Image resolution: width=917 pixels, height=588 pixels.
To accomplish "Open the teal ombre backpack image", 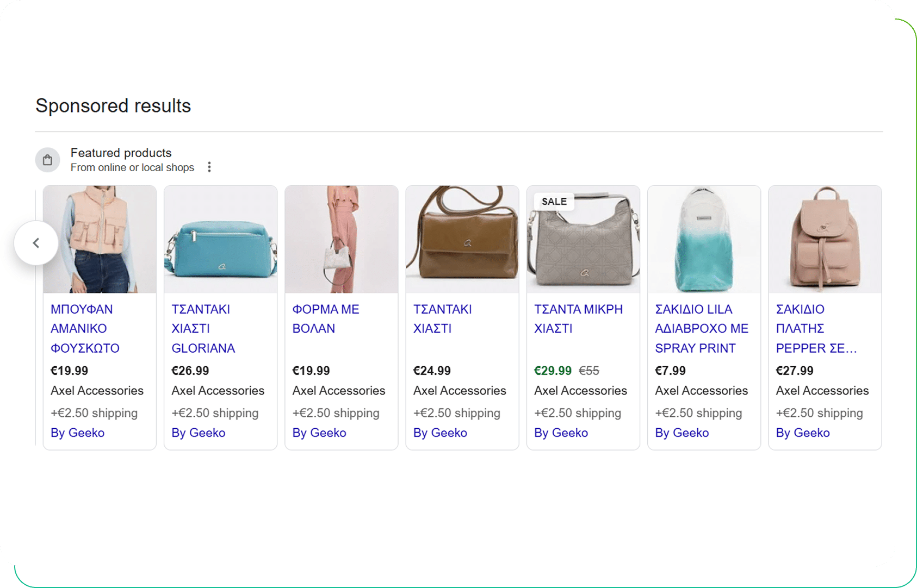I will pos(704,240).
